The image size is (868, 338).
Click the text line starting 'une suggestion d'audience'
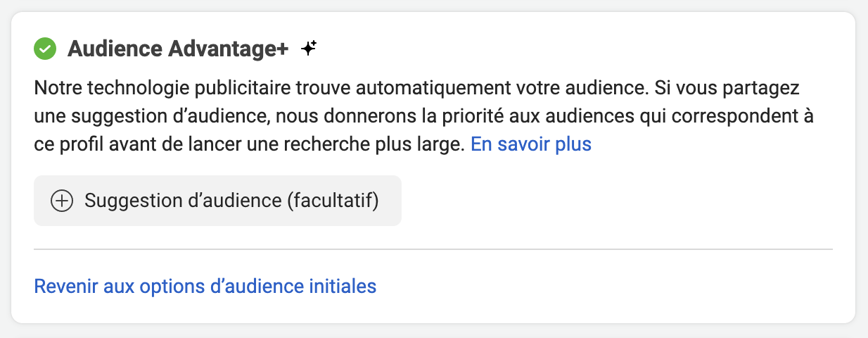click(422, 117)
